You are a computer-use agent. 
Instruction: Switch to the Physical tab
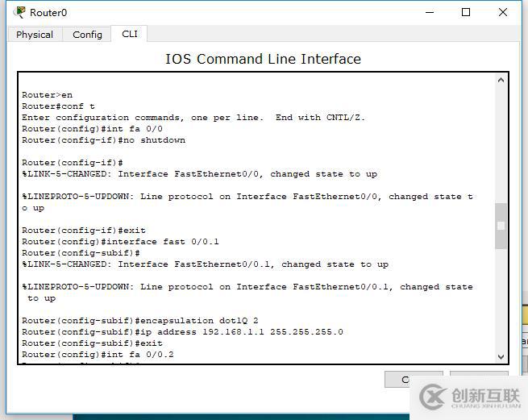click(35, 35)
